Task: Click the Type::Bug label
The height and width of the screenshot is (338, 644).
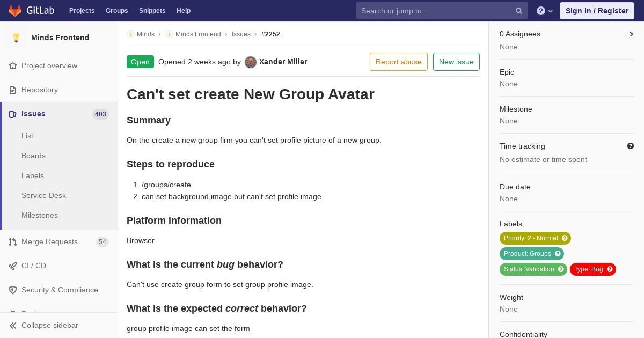Action: pos(593,269)
